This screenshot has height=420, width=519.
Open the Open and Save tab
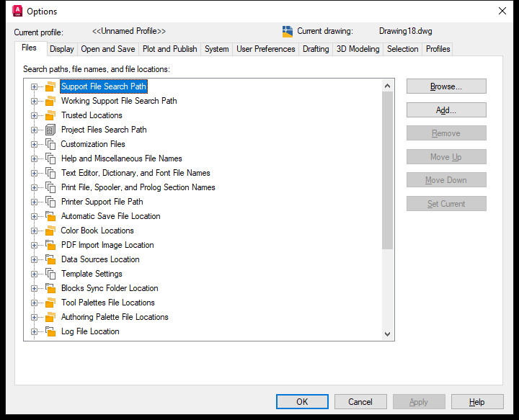point(108,49)
